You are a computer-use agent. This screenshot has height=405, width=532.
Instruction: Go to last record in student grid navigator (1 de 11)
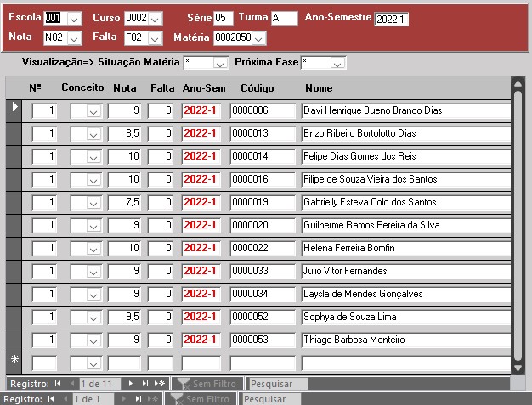point(145,384)
